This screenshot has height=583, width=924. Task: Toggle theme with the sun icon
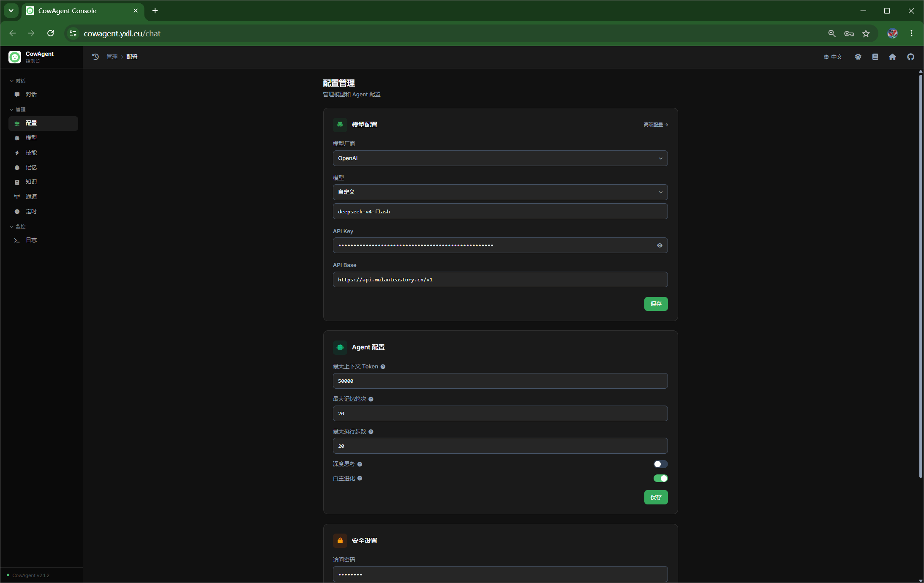(858, 57)
